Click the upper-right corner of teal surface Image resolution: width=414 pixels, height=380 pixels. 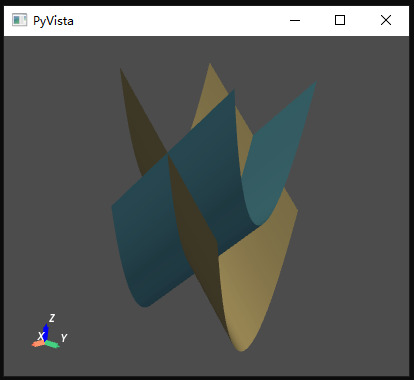click(x=314, y=83)
